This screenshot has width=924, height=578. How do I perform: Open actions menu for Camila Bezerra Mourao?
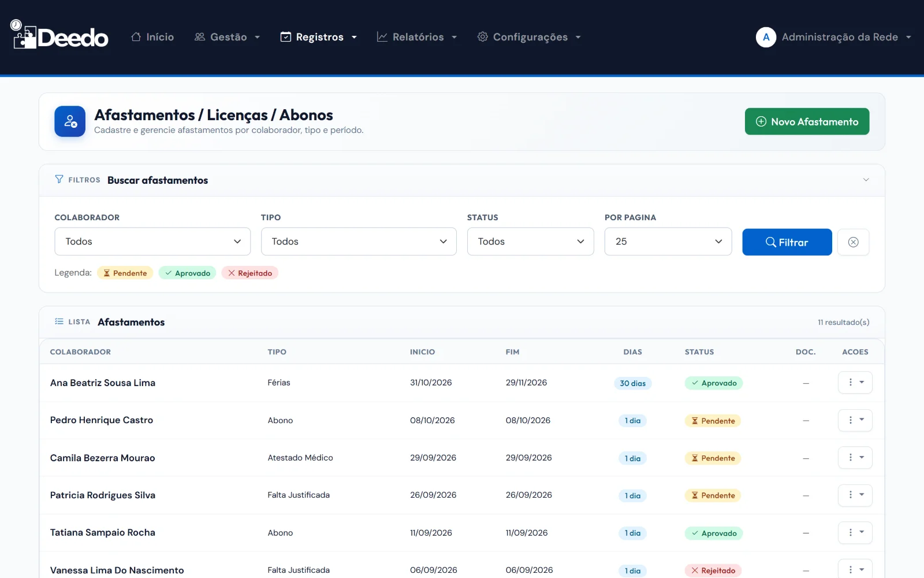[855, 458]
